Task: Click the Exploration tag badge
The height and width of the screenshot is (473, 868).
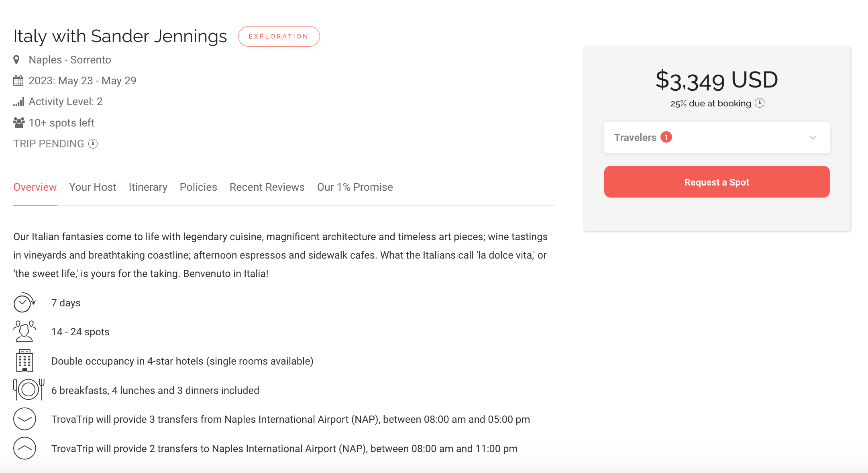Action: coord(279,36)
